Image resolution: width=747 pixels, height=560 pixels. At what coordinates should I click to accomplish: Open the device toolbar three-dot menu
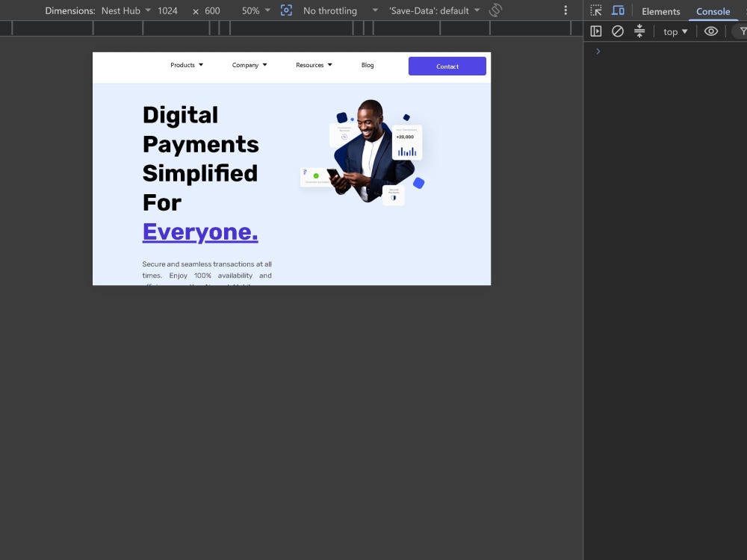pos(565,10)
